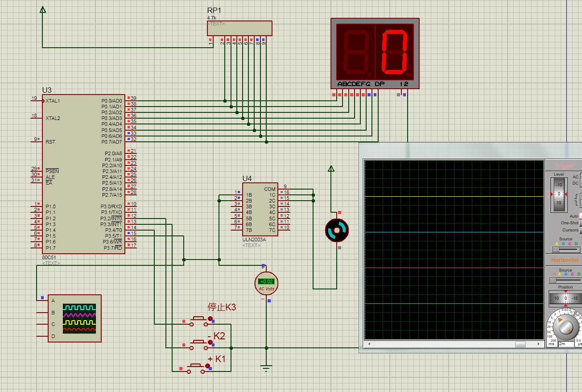Enable the Auto trigger mode
The image size is (582, 392).
click(580, 216)
